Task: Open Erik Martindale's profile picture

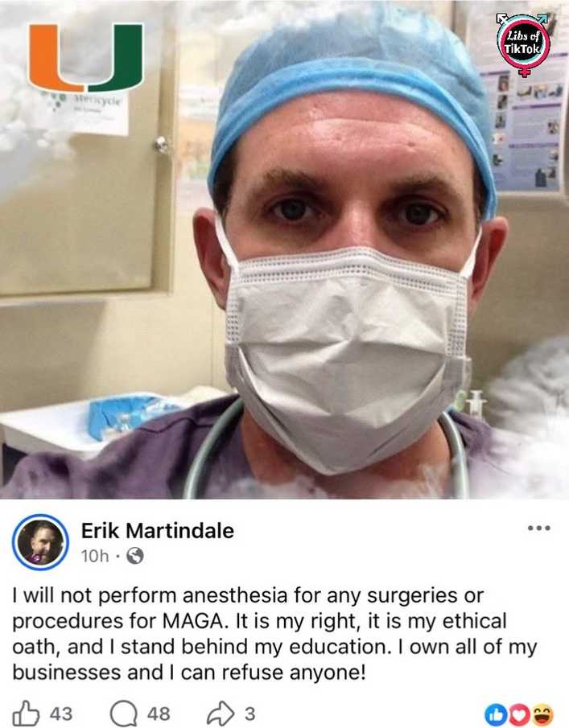Action: (40, 542)
